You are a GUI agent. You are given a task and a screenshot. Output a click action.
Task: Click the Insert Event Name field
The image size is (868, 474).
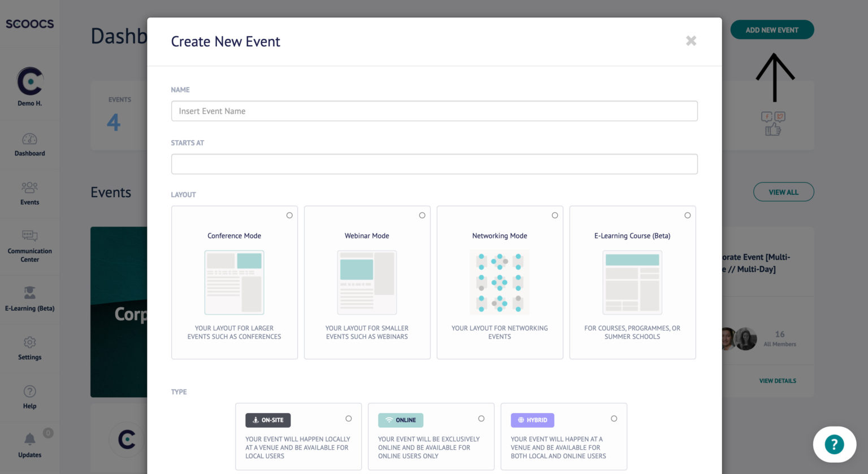point(434,111)
